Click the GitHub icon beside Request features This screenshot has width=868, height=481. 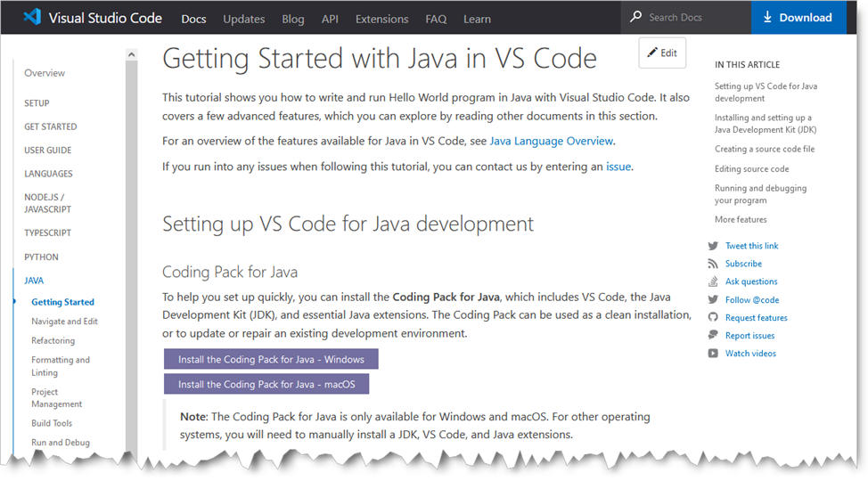pos(713,318)
